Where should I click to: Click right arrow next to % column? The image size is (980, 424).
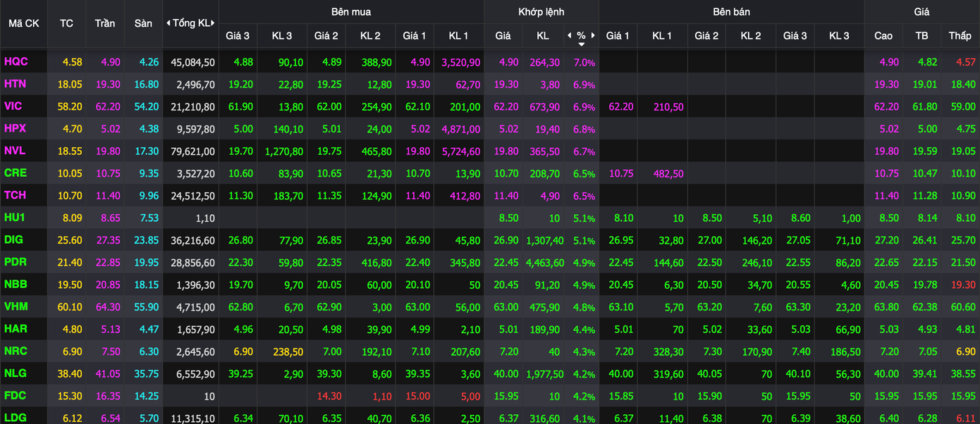[x=594, y=35]
